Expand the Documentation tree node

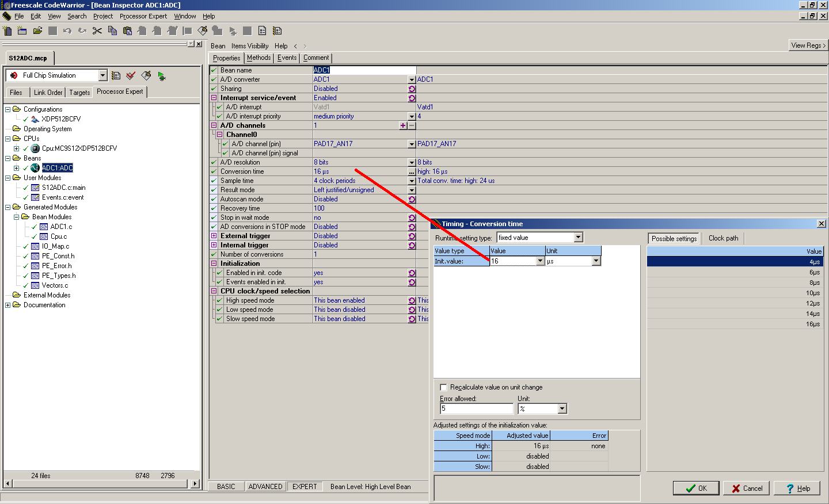7,305
